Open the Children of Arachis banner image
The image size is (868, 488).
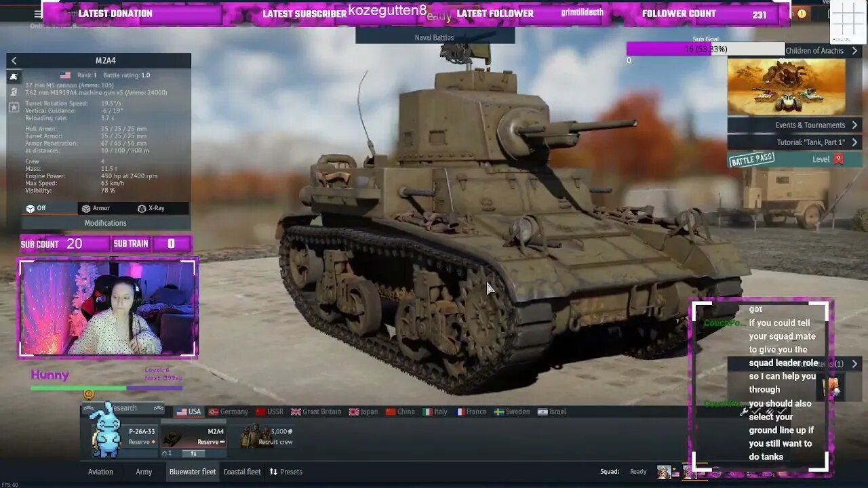click(787, 86)
